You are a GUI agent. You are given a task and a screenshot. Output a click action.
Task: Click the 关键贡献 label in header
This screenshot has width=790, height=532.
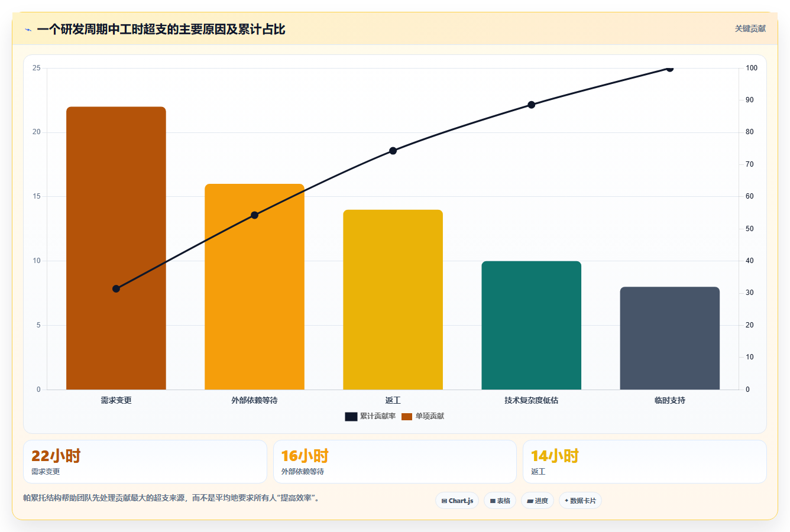750,28
